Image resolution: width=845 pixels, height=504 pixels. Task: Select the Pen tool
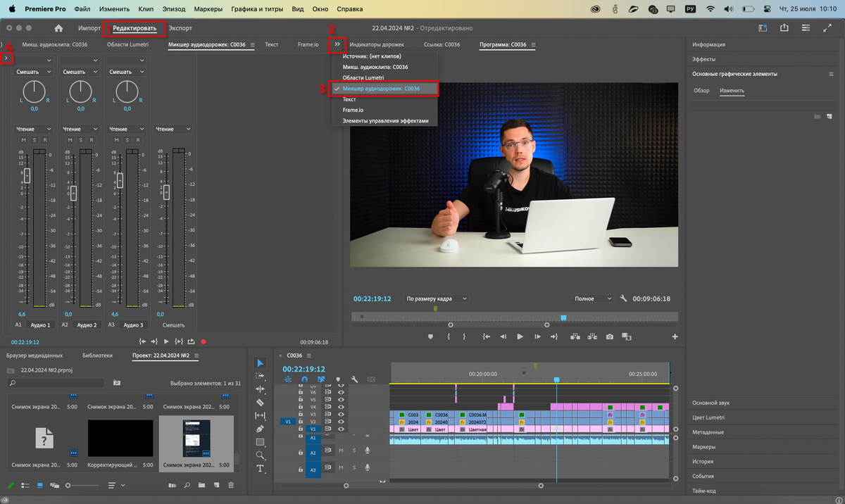260,429
